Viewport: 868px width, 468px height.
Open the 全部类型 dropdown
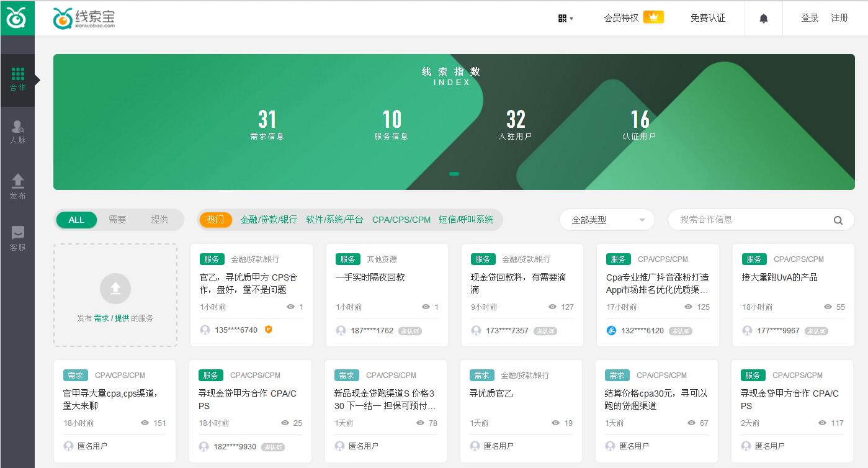pyautogui.click(x=606, y=220)
